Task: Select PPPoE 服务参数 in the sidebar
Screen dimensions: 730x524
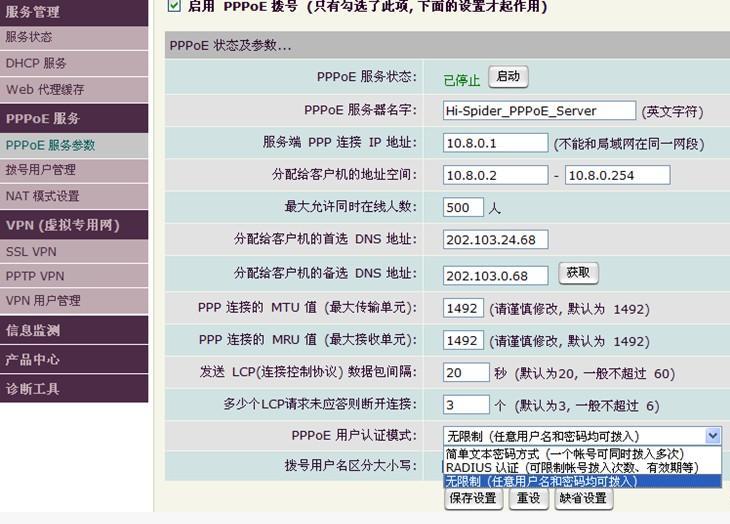Action: [x=74, y=145]
